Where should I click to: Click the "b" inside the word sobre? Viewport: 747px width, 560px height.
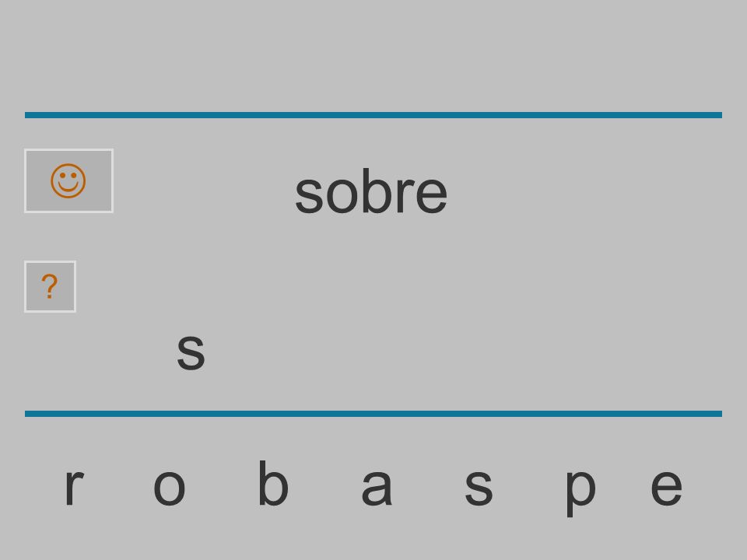click(378, 191)
